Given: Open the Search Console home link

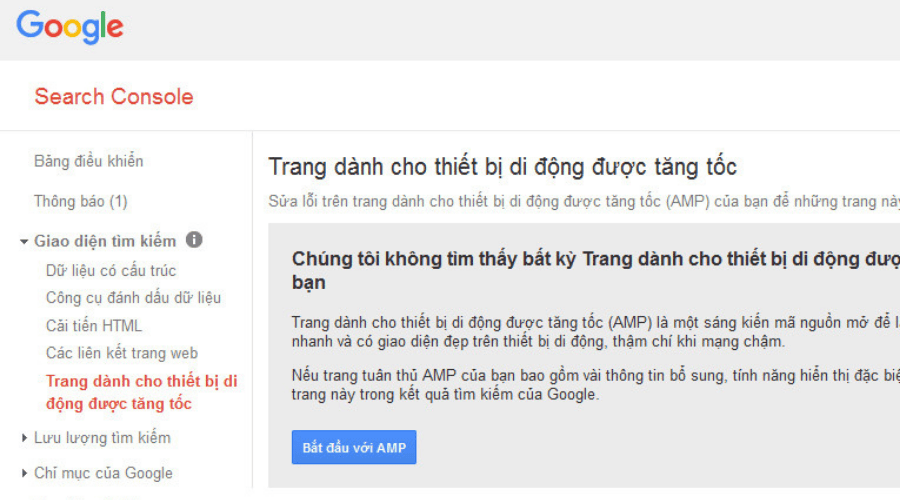Looking at the screenshot, I should (114, 96).
